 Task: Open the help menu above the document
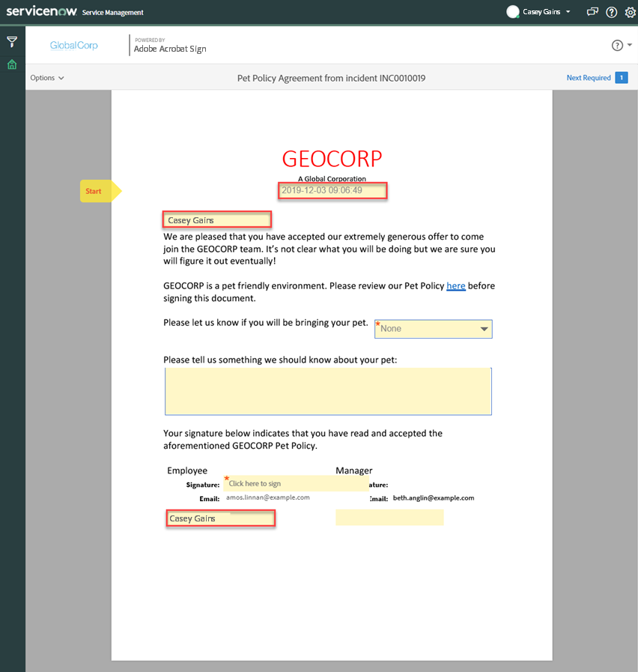(617, 45)
